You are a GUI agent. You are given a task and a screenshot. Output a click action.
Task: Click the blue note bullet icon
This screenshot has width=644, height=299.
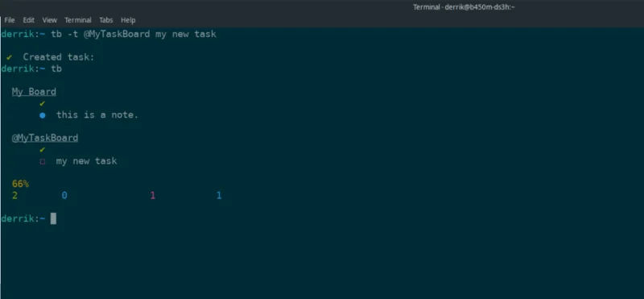coord(43,115)
